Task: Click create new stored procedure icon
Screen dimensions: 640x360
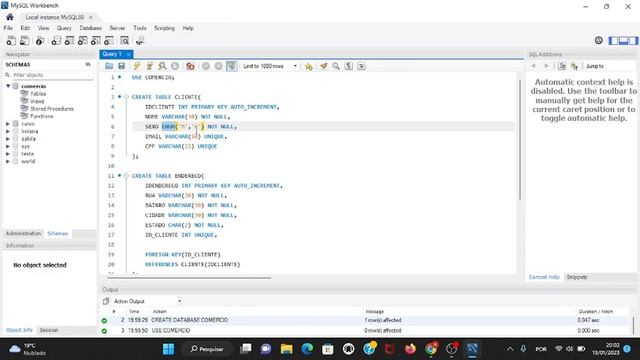Action: click(96, 40)
